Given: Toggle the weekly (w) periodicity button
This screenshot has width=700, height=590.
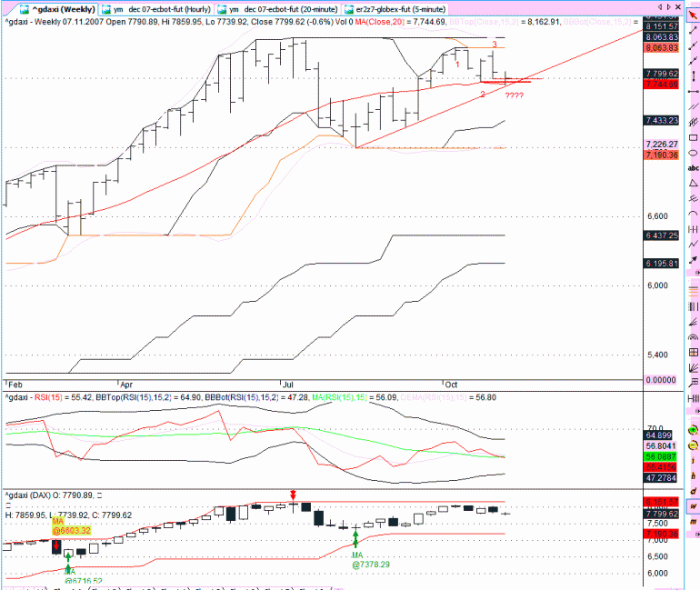Looking at the screenshot, I should [693, 506].
